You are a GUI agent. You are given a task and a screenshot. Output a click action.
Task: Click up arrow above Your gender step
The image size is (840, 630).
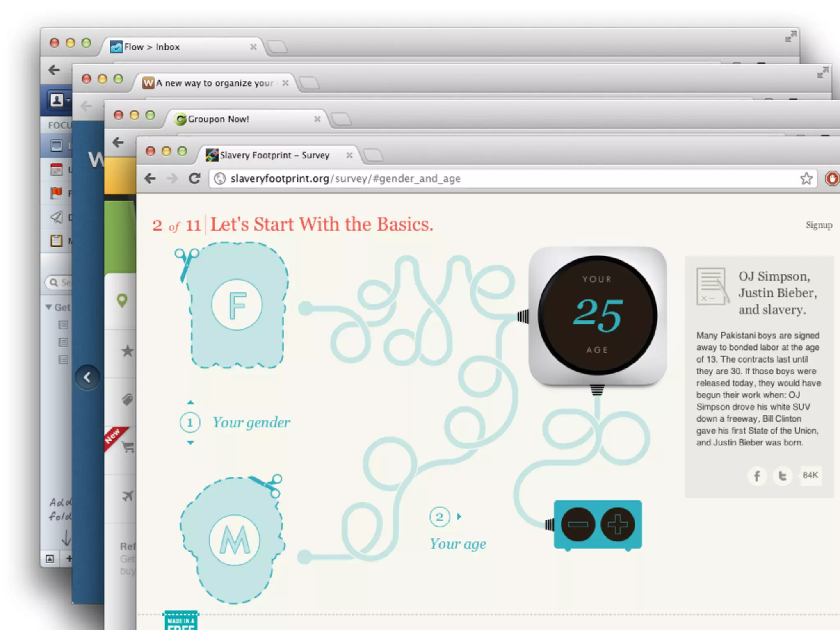tap(190, 402)
